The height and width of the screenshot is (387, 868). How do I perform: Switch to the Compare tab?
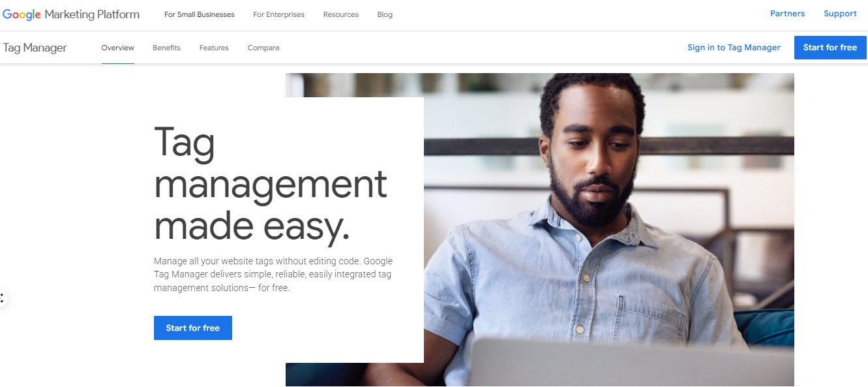(263, 48)
